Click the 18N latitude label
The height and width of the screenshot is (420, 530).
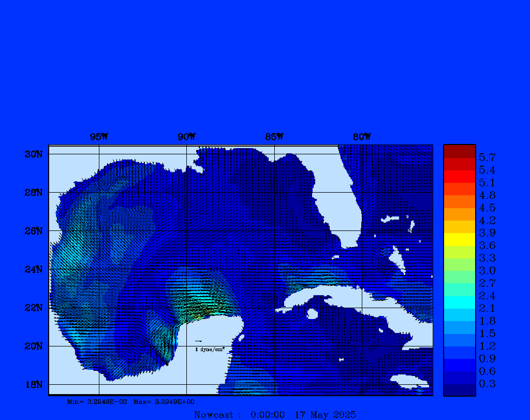33,384
